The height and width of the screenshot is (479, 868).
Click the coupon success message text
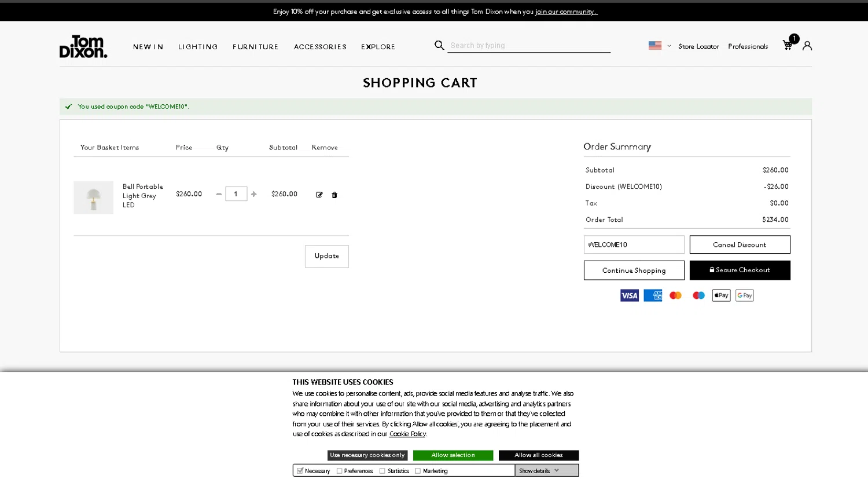(x=133, y=107)
